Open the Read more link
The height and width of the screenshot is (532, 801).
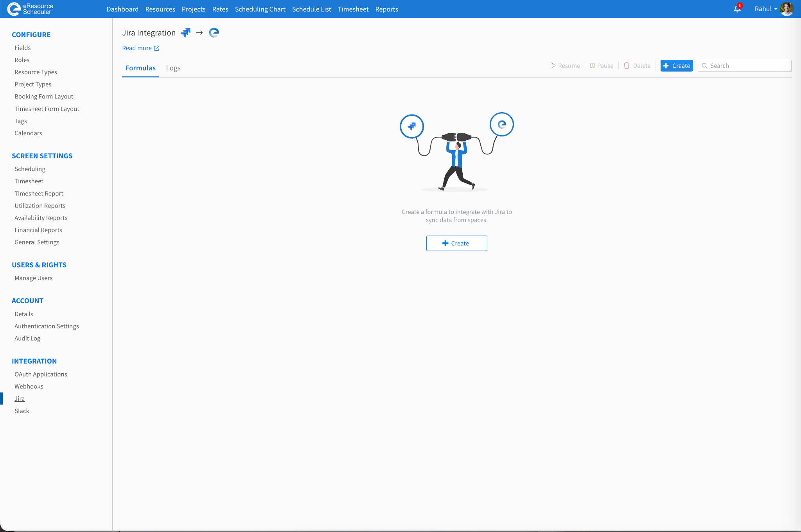click(x=137, y=48)
